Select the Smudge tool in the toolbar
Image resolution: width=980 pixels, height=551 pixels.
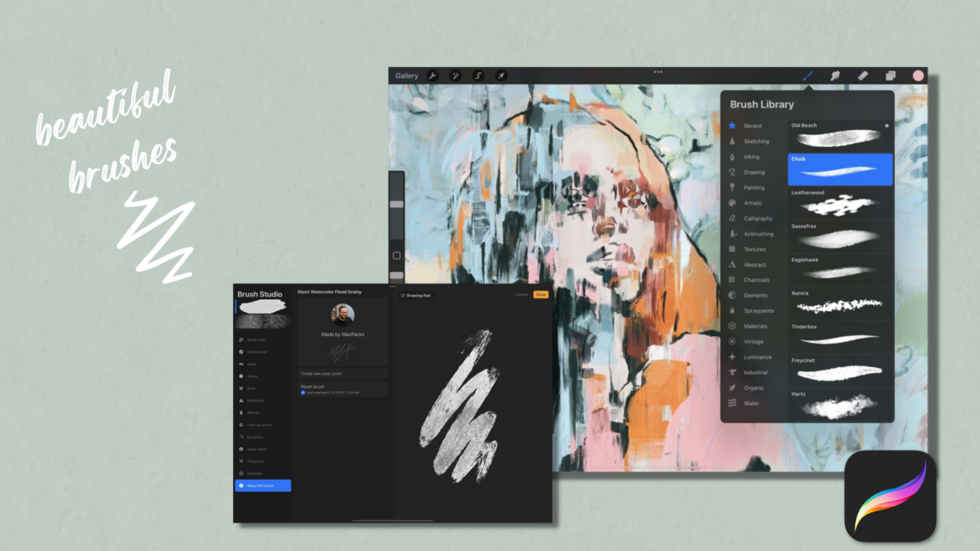coord(835,76)
